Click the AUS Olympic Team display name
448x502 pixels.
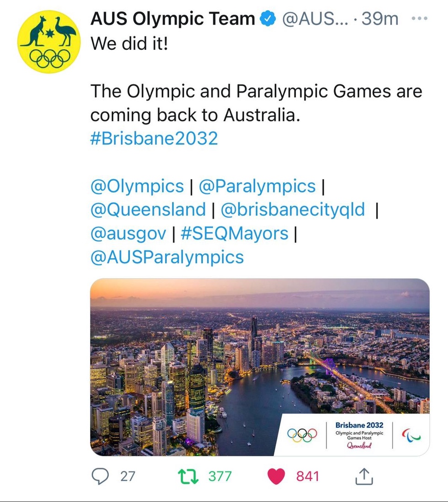tap(173, 19)
